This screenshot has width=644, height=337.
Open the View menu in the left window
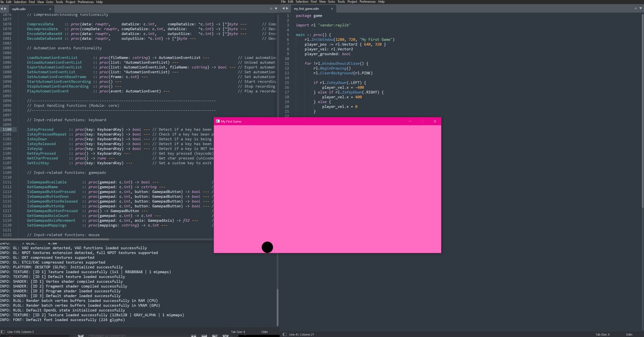pos(41,2)
